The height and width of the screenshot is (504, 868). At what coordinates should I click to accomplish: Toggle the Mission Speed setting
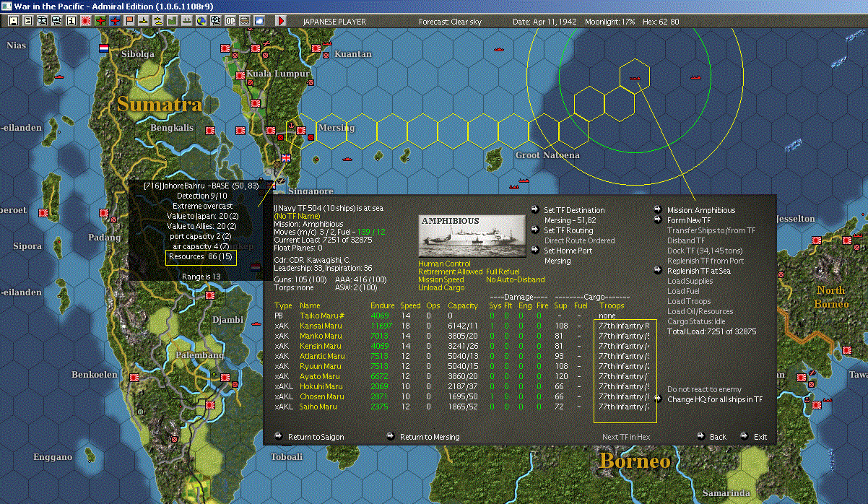tap(441, 279)
